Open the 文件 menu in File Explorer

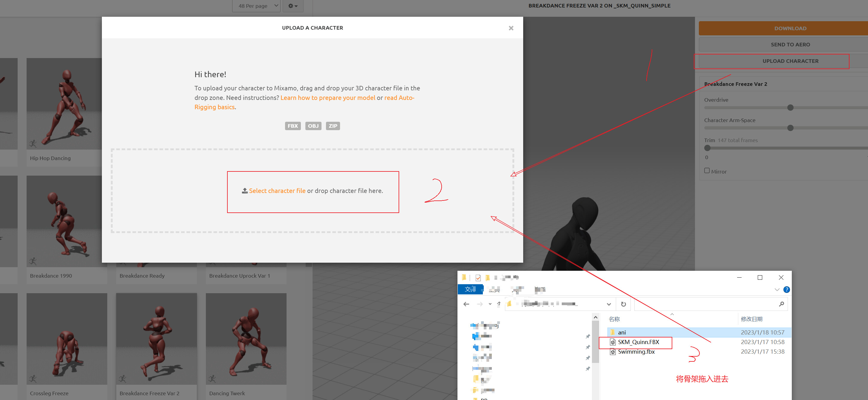(470, 289)
